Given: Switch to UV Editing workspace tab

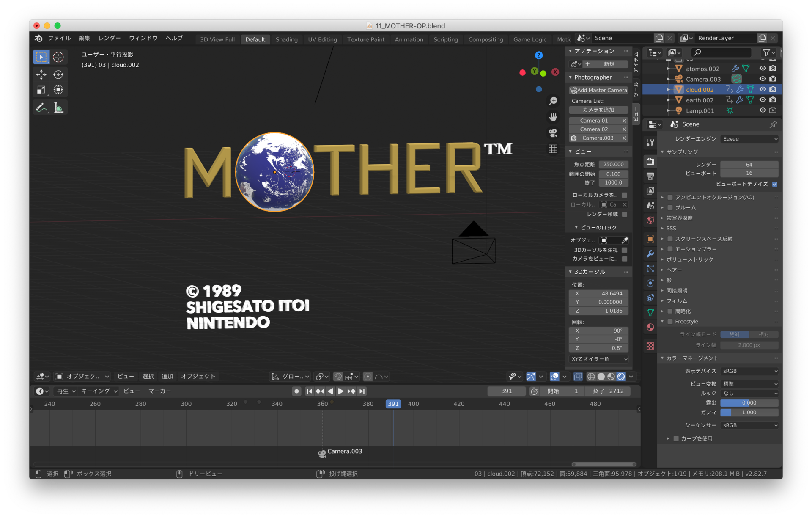Looking at the screenshot, I should 322,39.
